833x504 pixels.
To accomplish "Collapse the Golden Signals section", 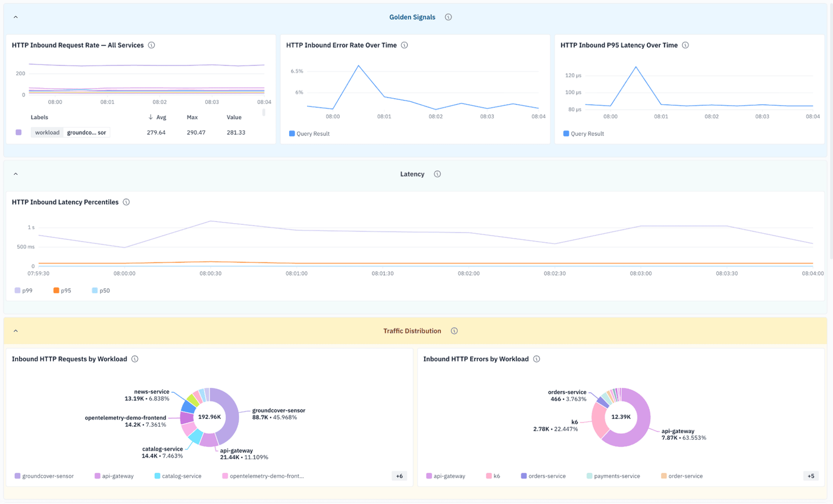I will 15,17.
